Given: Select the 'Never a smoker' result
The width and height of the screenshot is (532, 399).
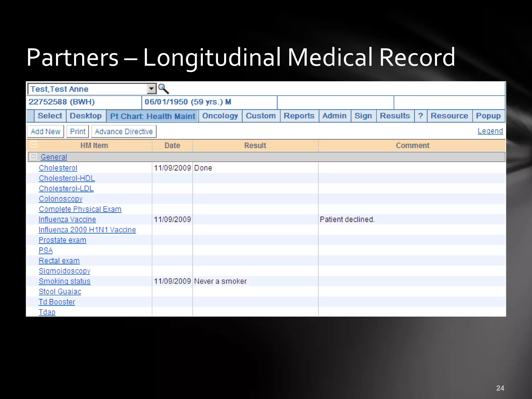Looking at the screenshot, I should coord(221,281).
